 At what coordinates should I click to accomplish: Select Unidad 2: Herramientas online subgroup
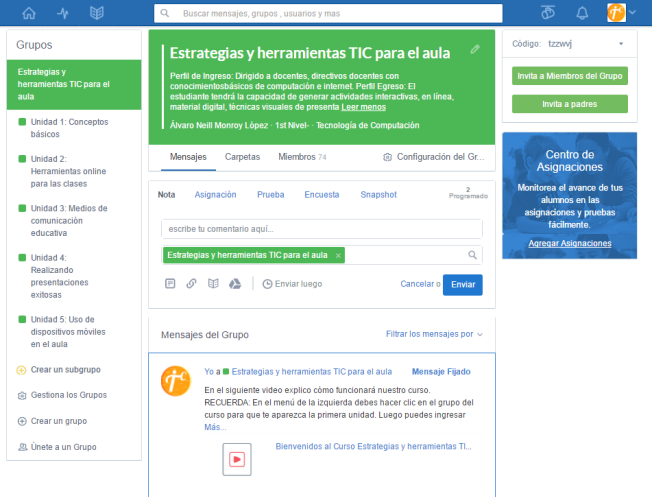pos(68,171)
